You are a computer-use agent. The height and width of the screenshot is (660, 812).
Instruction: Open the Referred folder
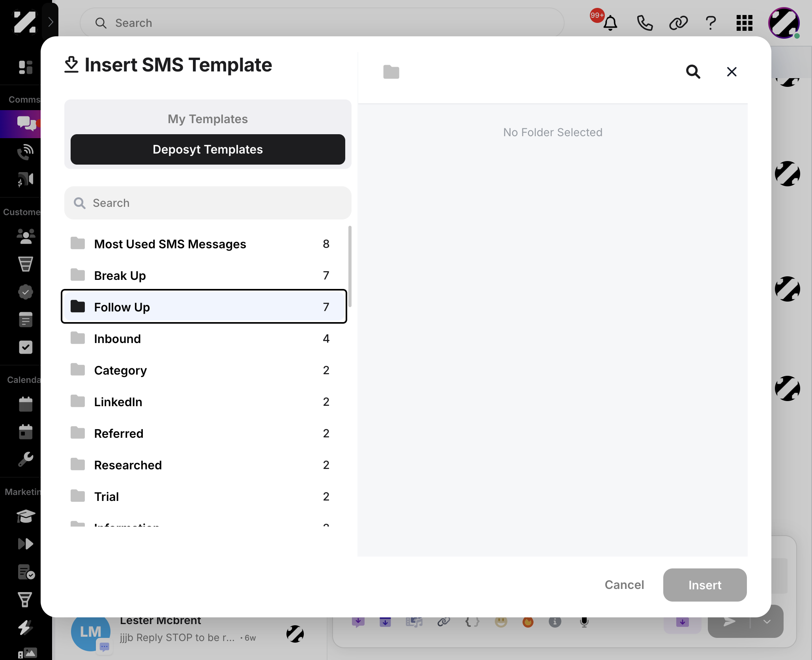point(204,433)
